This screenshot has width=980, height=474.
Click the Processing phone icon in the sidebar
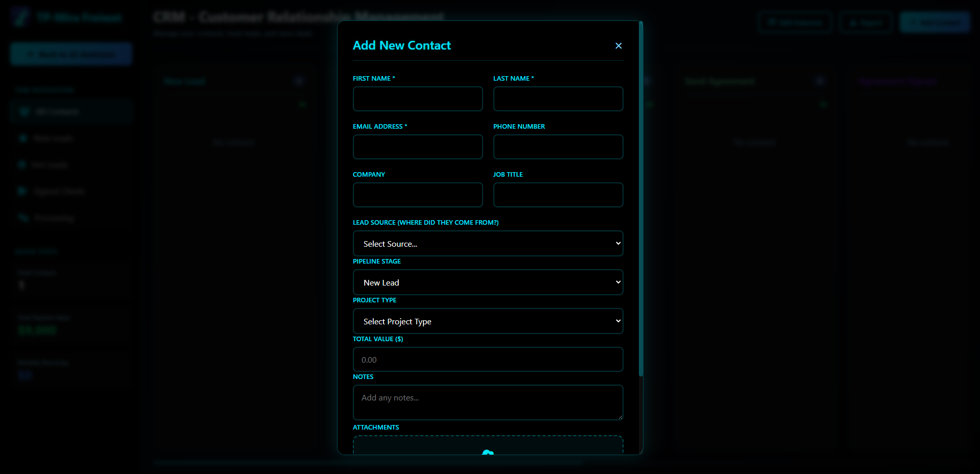point(24,218)
